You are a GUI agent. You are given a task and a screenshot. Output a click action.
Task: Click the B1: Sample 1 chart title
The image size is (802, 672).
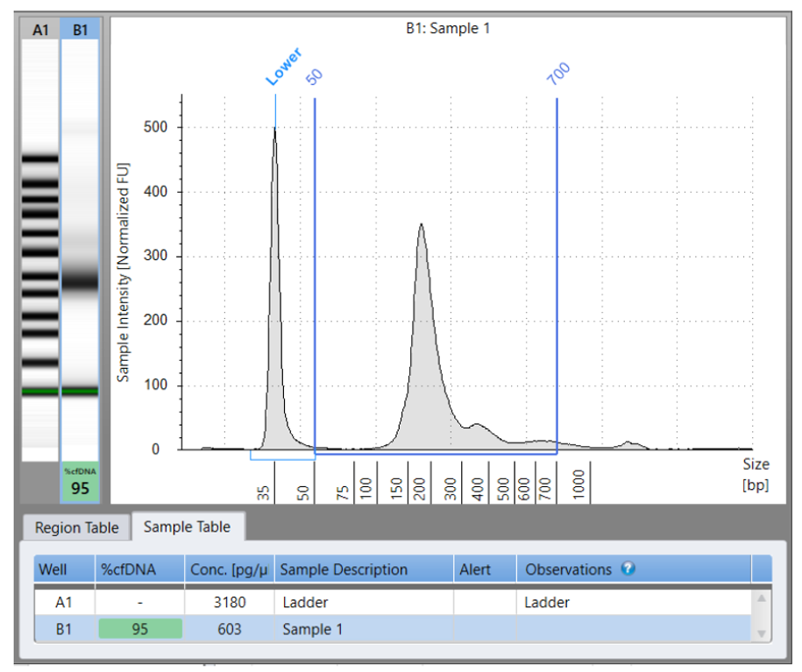[x=448, y=28]
